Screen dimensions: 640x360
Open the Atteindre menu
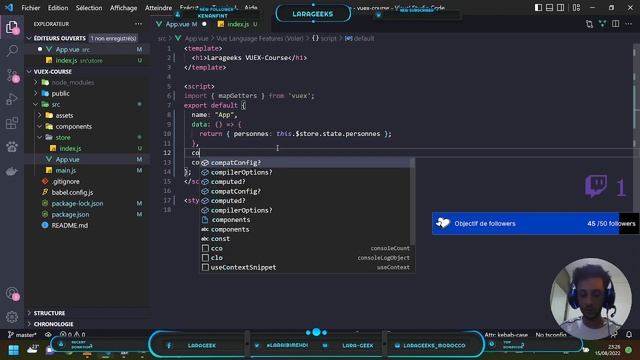coord(158,8)
